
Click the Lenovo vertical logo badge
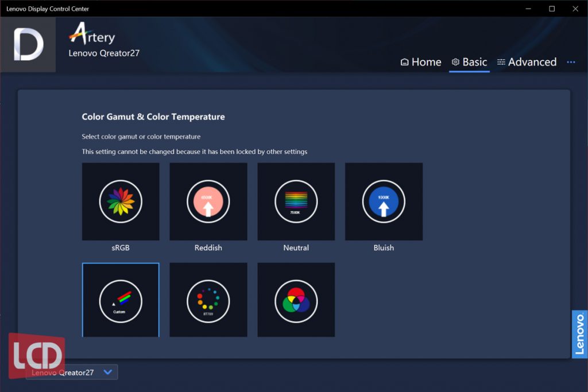pos(579,334)
